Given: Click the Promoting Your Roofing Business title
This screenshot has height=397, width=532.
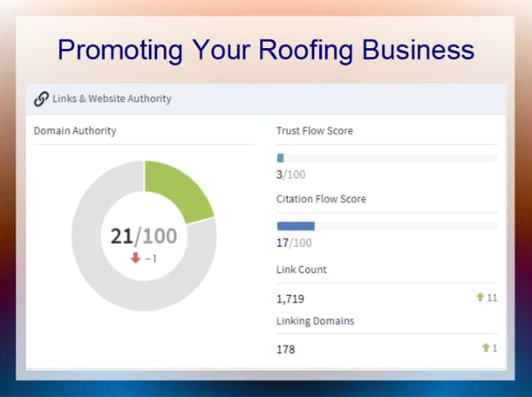Looking at the screenshot, I should pyautogui.click(x=266, y=50).
